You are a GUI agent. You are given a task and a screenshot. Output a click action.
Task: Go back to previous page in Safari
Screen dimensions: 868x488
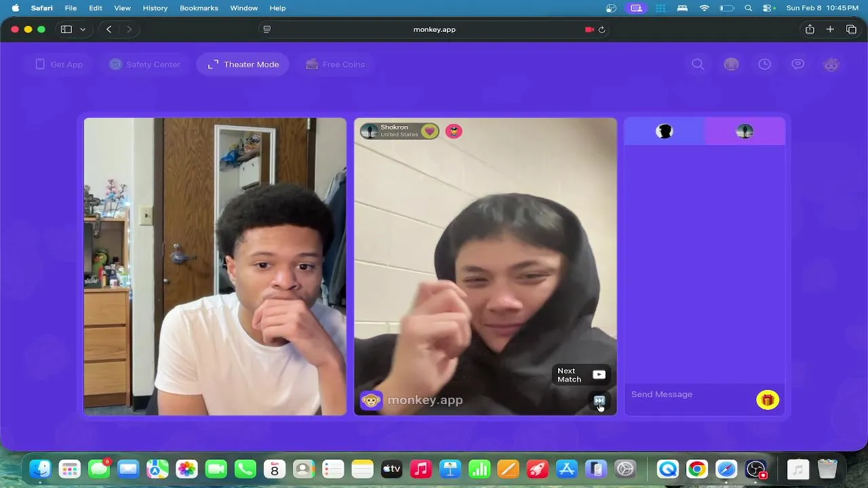[x=109, y=29]
